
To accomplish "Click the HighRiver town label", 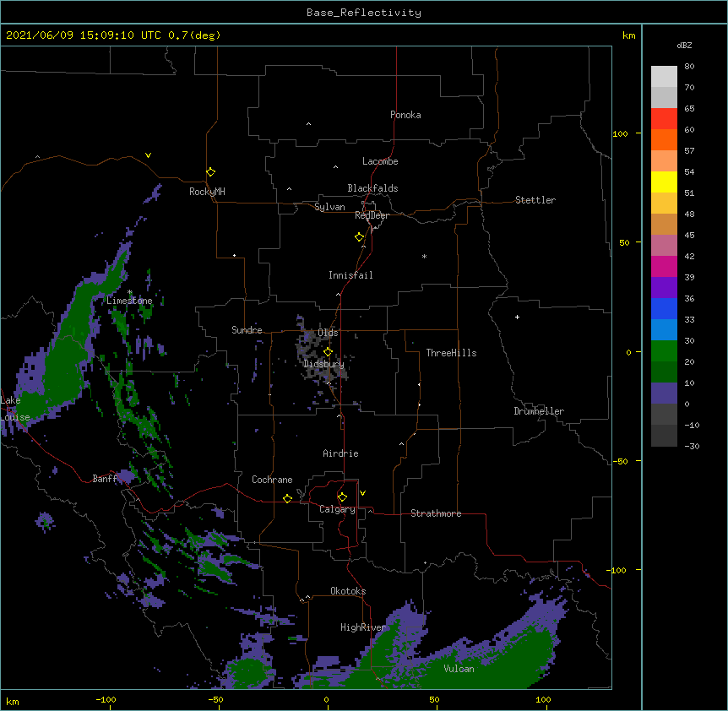I will point(363,627).
